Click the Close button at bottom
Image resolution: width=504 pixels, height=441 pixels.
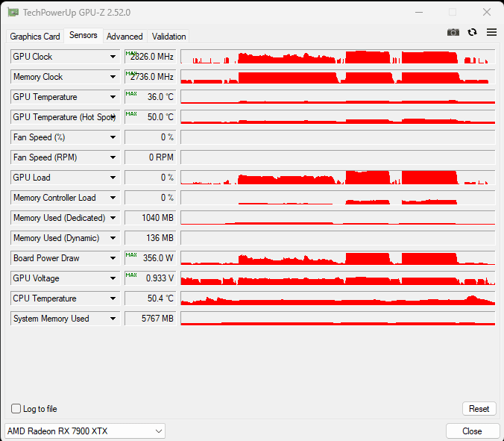tap(472, 431)
